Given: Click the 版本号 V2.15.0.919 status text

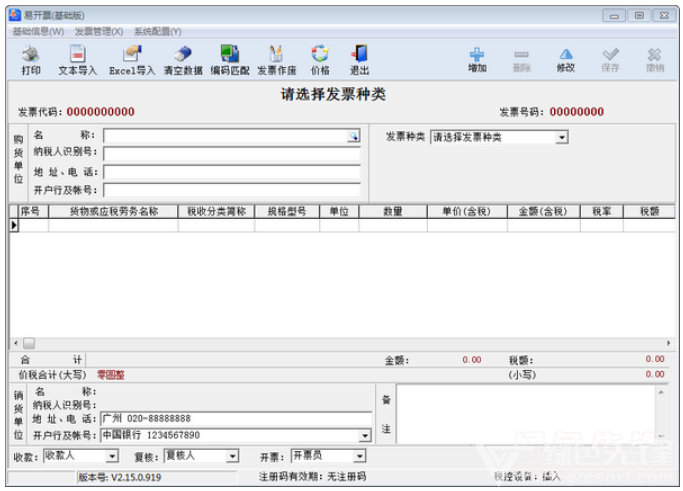Looking at the screenshot, I should coord(119,477).
